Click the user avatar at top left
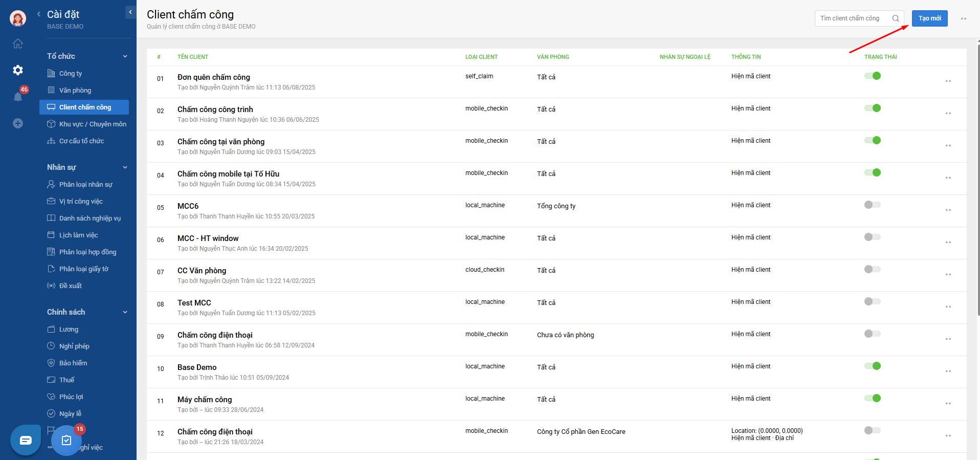 pyautogui.click(x=18, y=18)
